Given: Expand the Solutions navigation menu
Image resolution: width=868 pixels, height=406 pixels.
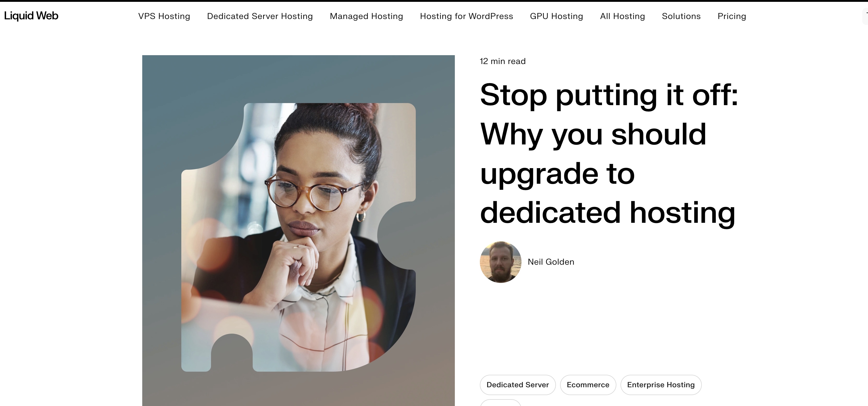Looking at the screenshot, I should (681, 16).
